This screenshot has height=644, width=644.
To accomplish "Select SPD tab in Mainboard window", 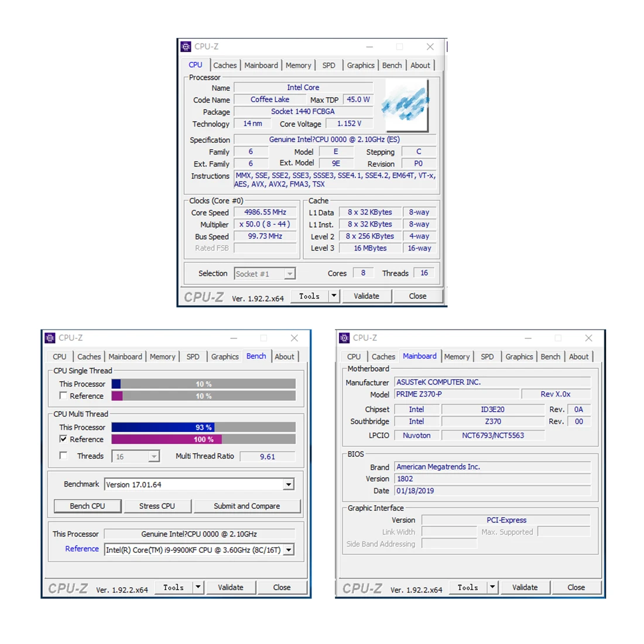I will pos(487,357).
